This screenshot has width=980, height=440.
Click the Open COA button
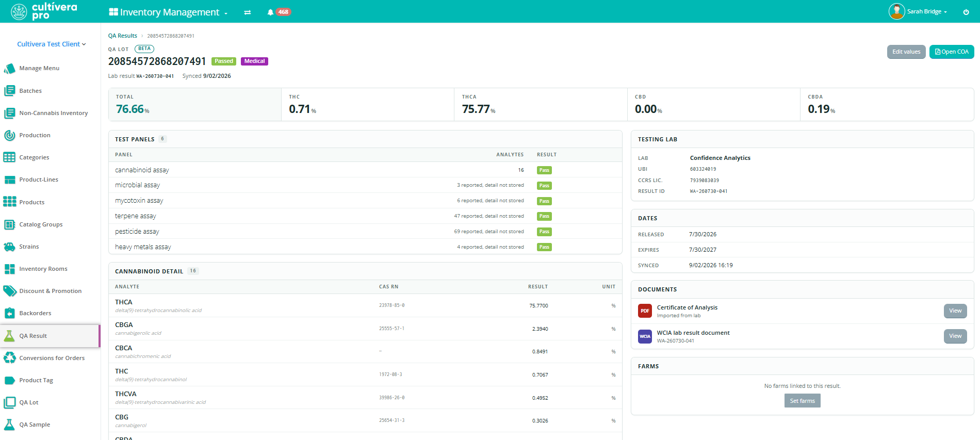(952, 52)
